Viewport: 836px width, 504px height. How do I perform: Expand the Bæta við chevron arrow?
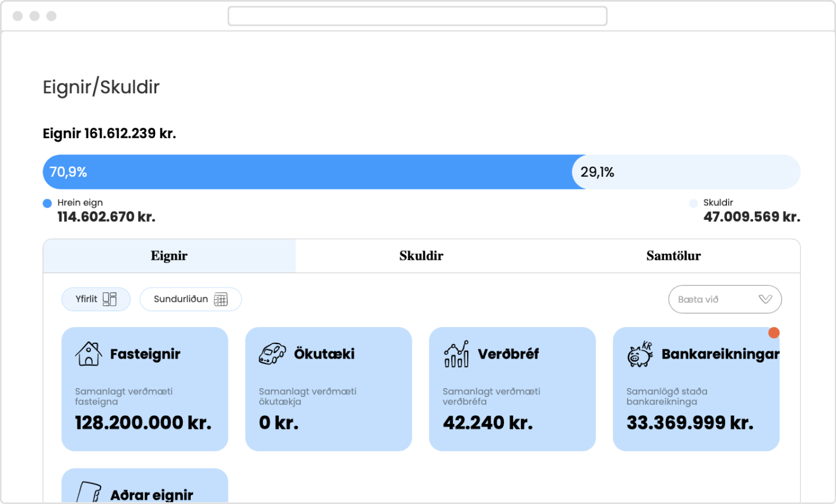point(765,299)
